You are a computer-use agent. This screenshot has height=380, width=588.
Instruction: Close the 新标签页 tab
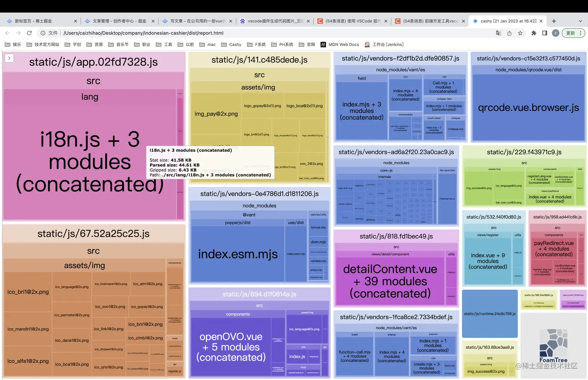coord(75,21)
